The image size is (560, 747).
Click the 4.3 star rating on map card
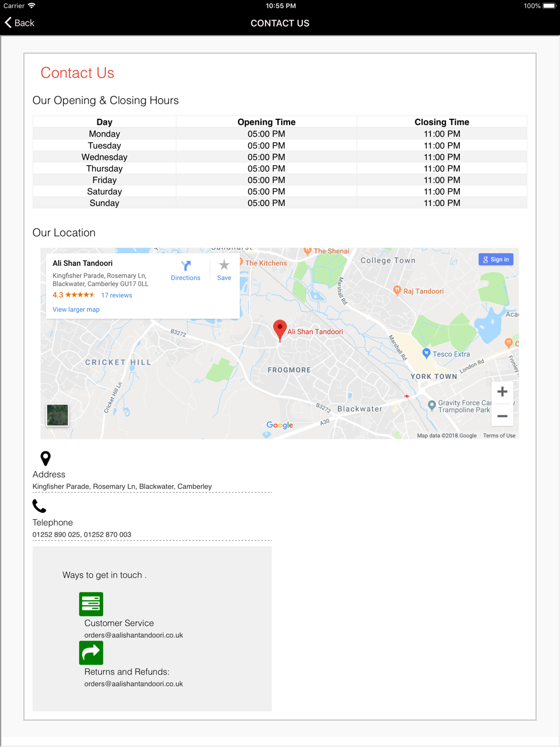73,295
